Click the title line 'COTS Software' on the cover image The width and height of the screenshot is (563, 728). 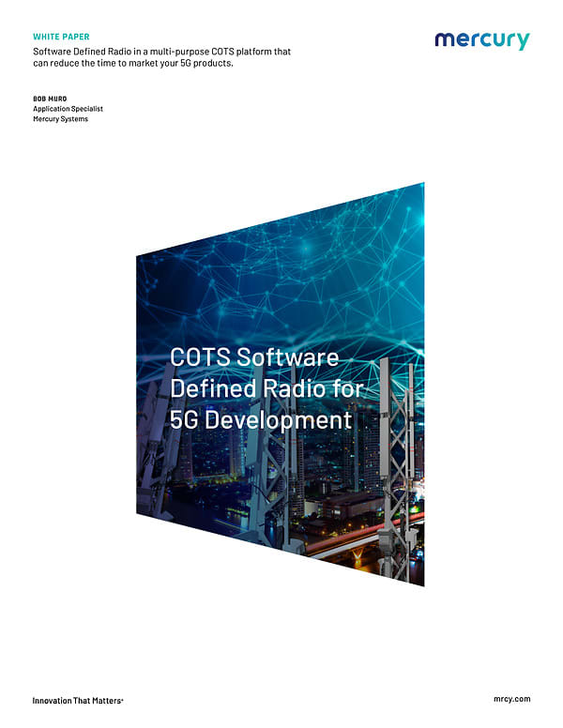(254, 357)
